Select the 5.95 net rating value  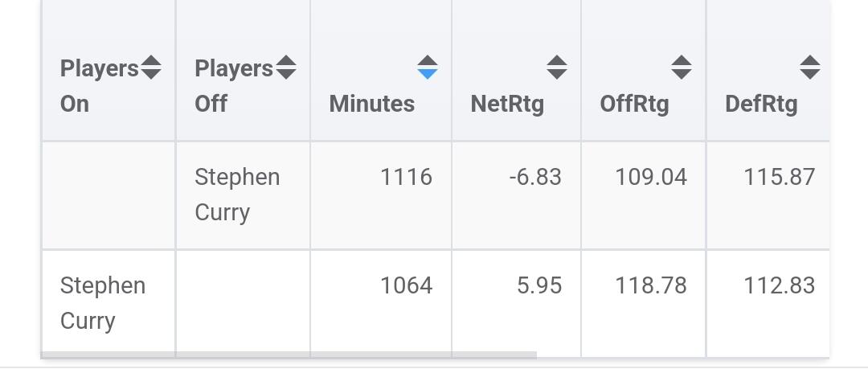click(539, 285)
